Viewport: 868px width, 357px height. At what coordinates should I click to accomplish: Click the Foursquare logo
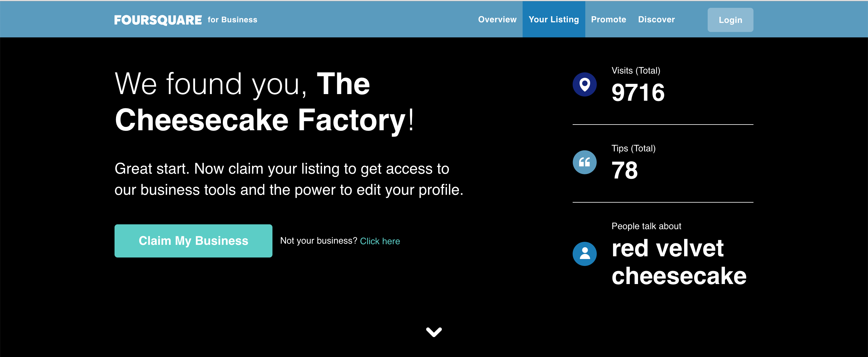[158, 20]
